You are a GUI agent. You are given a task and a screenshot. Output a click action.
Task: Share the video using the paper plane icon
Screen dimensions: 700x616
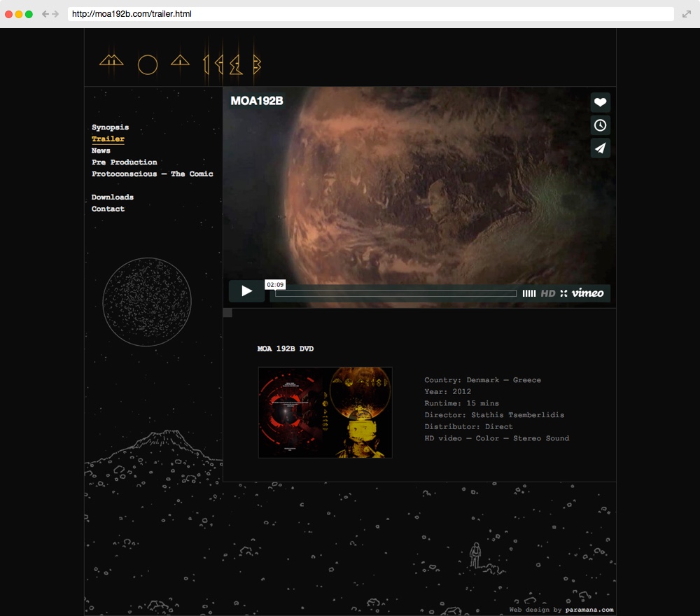600,148
